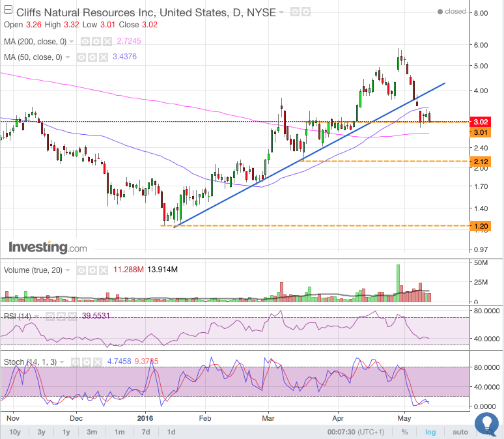Viewport: 504px width, 439px height.
Task: Set chart range to 3m
Action: (x=92, y=432)
